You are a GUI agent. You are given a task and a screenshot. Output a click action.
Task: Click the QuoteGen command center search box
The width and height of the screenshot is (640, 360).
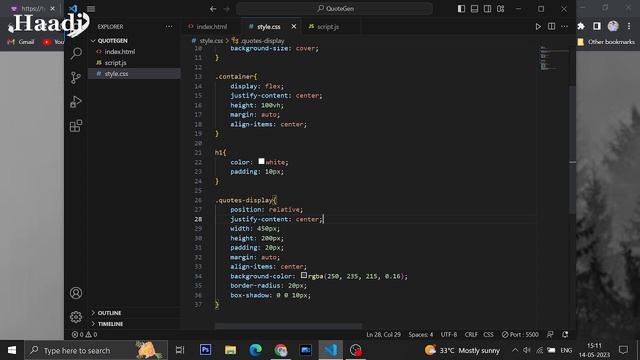[x=334, y=9]
